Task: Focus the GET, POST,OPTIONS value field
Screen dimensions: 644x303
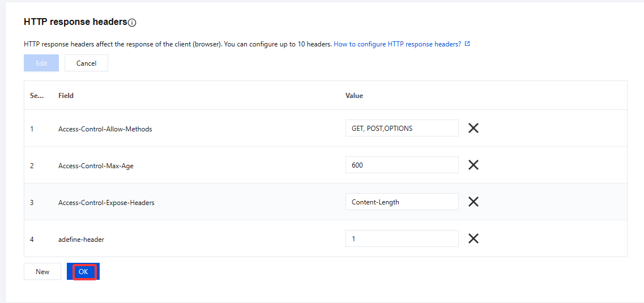Action: click(402, 128)
